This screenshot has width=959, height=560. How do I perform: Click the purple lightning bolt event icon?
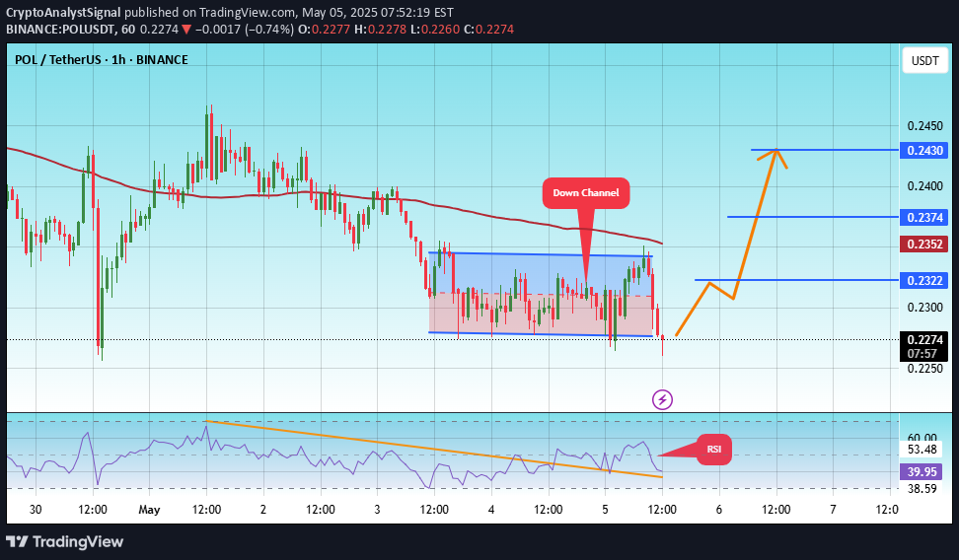click(x=662, y=400)
